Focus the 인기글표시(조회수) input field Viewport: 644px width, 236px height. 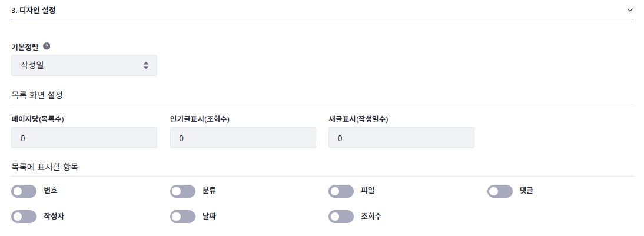click(x=243, y=138)
